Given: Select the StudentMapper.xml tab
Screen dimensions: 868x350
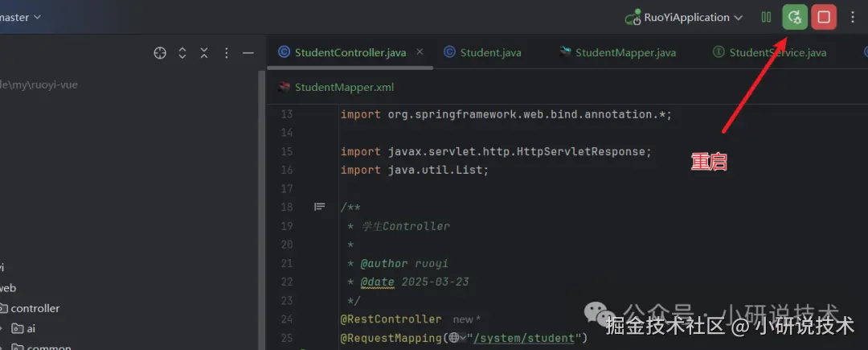Looking at the screenshot, I should (336, 88).
